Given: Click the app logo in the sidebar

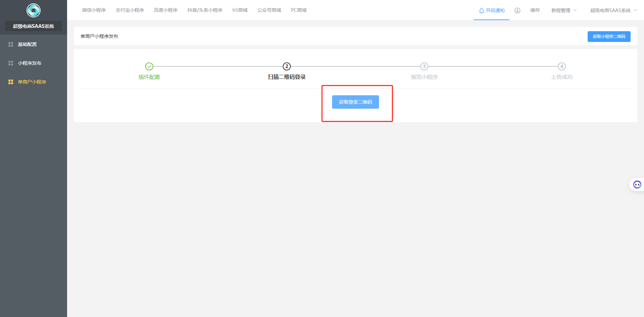Looking at the screenshot, I should click(34, 10).
